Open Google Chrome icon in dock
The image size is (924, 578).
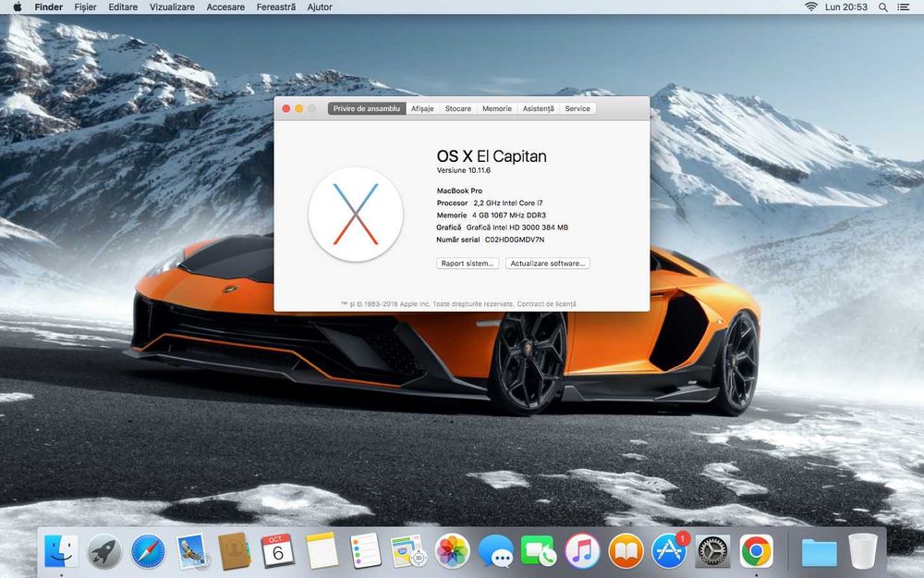point(757,552)
